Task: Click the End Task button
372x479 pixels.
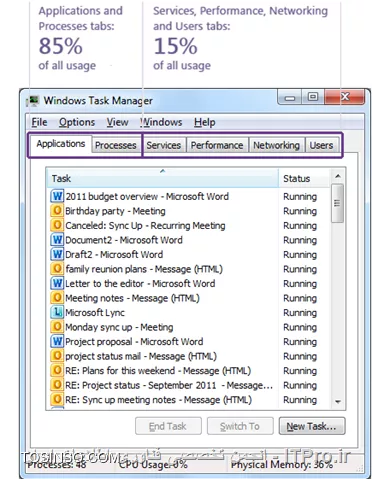Action: (168, 426)
